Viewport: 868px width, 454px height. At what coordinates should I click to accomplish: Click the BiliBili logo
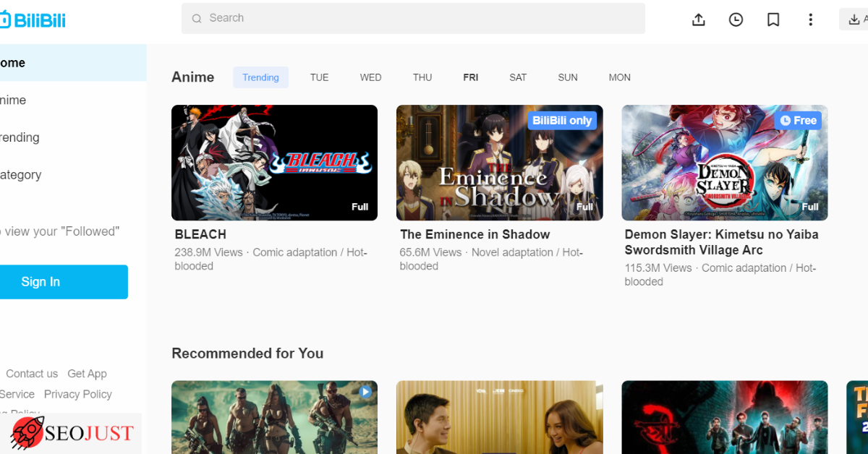pos(33,20)
